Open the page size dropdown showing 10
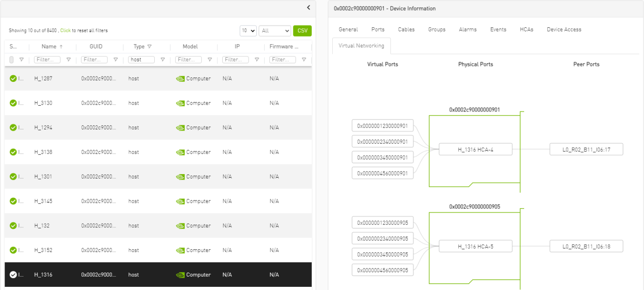 tap(248, 30)
